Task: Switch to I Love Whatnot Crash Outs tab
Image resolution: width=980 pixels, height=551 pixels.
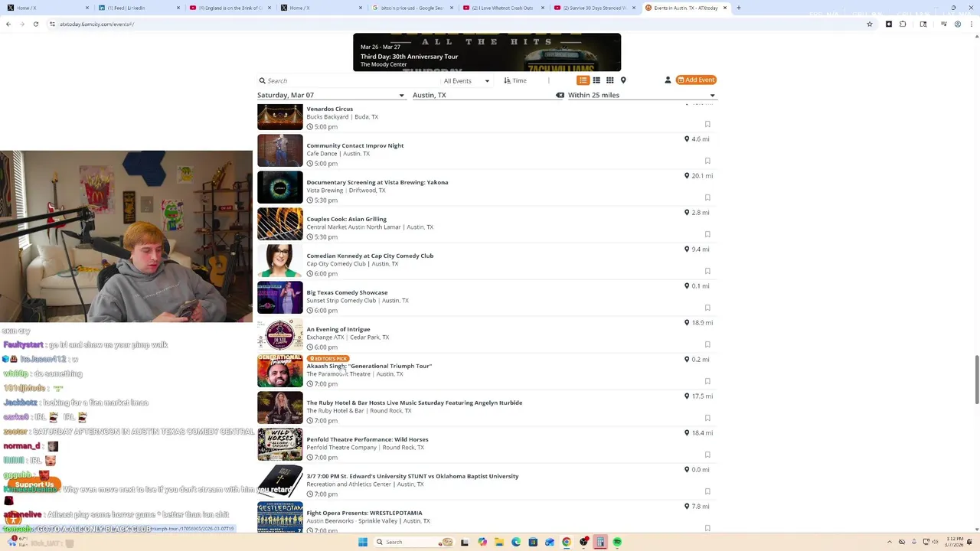Action: 502,8
